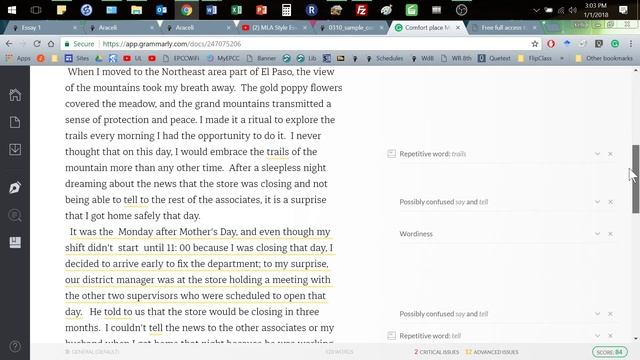Open the Score 84 badge
Viewport: 640px width, 360px height.
click(x=610, y=352)
